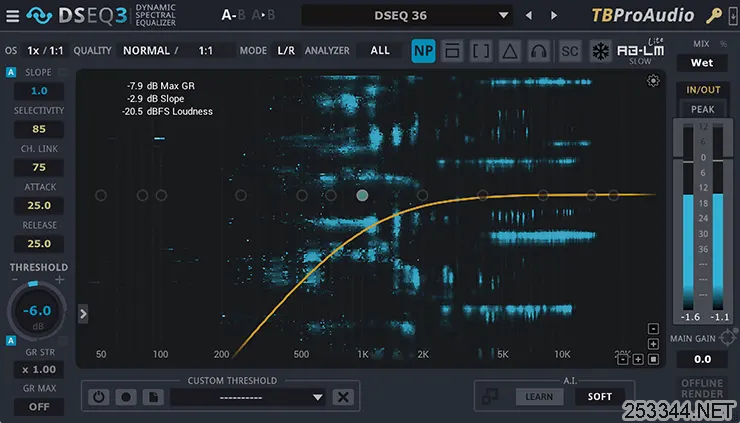Click the -1.6 peak readout
Viewport: 740px width, 423px height.
click(690, 317)
